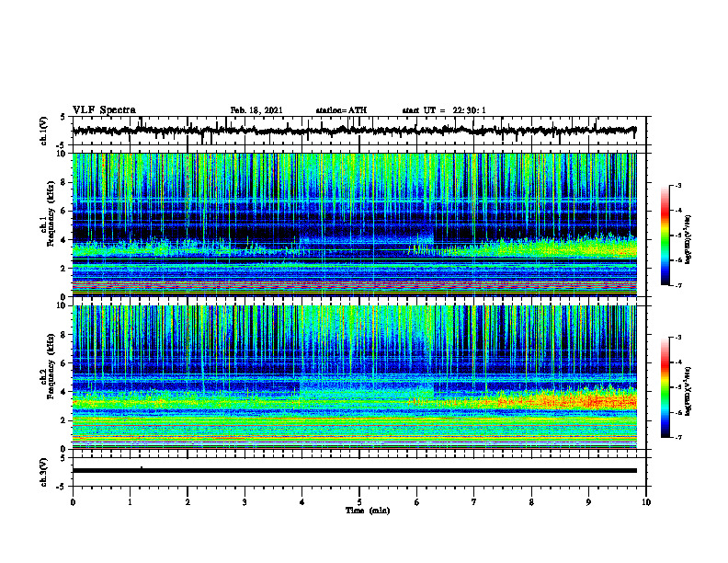Click the ch.1 spectrogram color bar
This screenshot has height=563, width=728.
[x=665, y=236]
